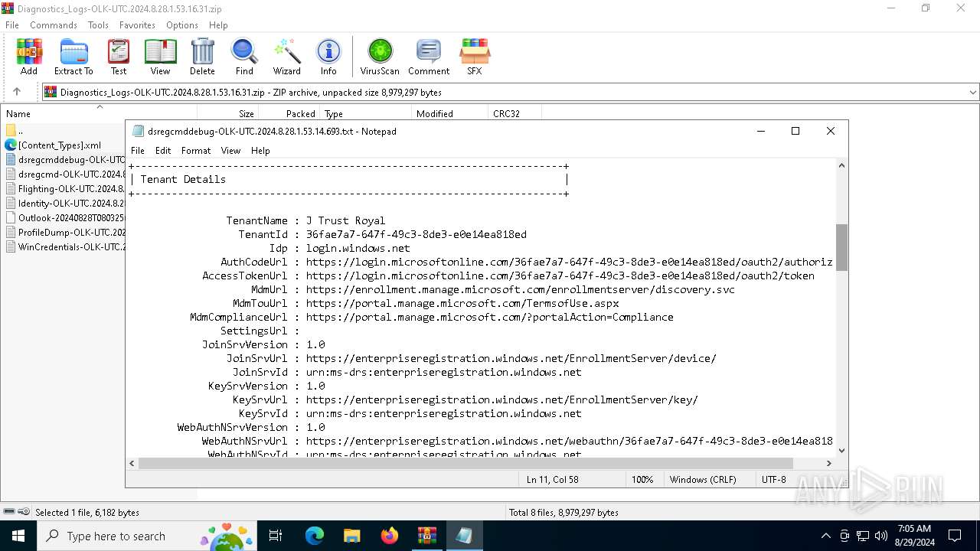
Task: Open Notepad Format menu
Action: point(196,151)
